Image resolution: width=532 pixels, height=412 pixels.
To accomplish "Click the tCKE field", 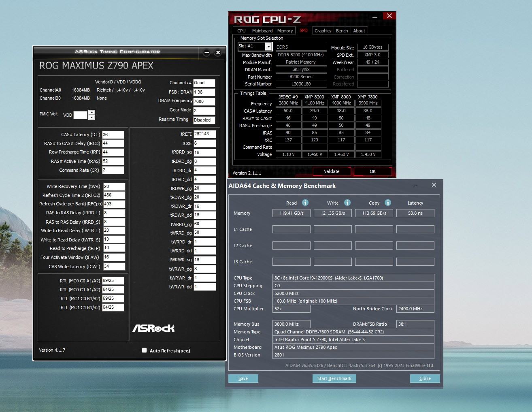I will coord(204,143).
